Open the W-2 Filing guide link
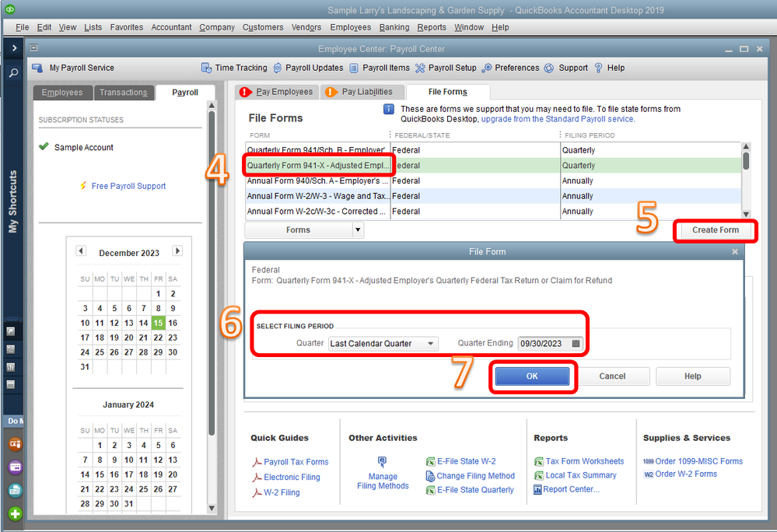Image resolution: width=777 pixels, height=532 pixels. [x=282, y=492]
